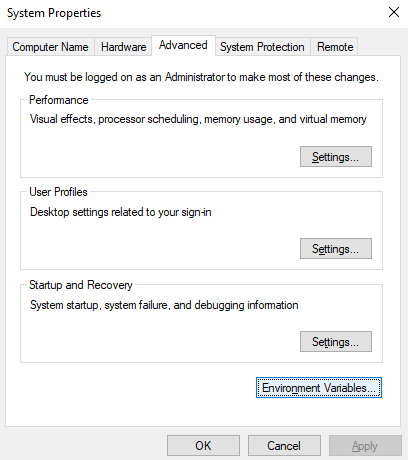Click the System Properties title bar text

point(54,13)
